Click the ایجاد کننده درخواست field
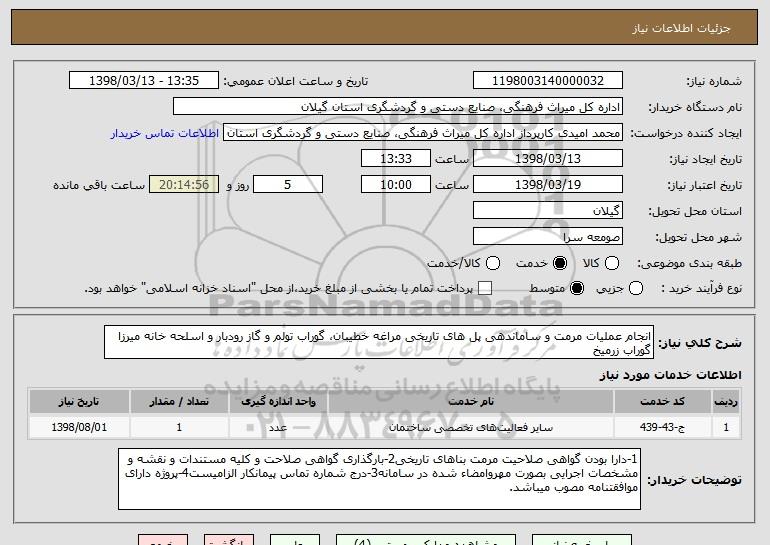 (423, 133)
